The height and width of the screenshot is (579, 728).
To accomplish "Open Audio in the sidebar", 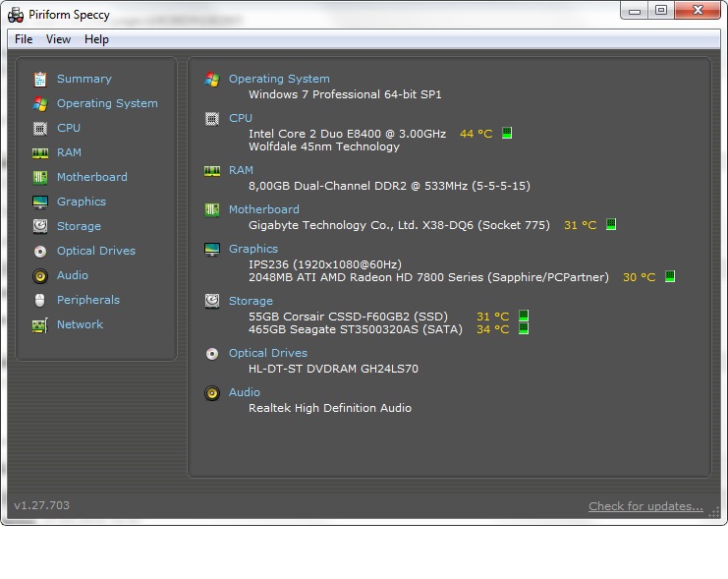I will (x=73, y=275).
